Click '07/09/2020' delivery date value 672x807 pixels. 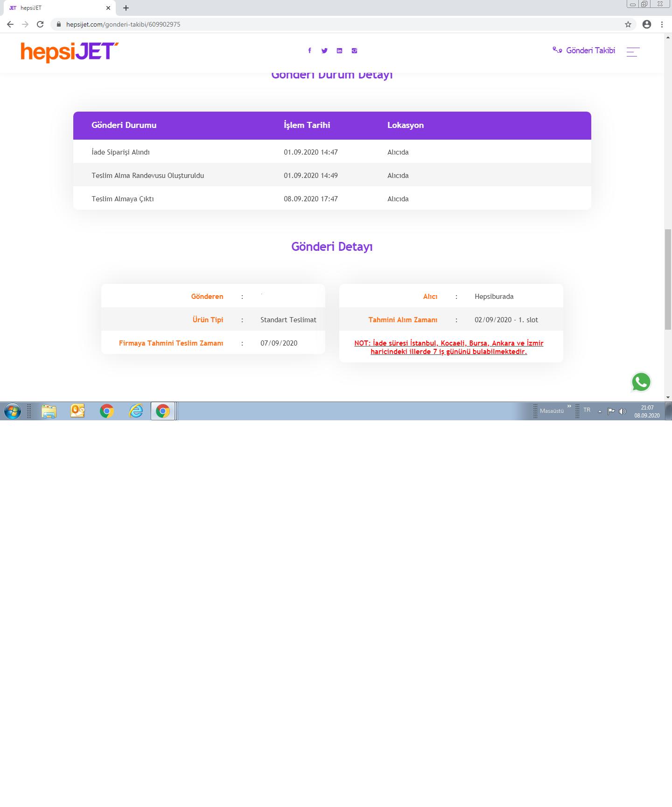(279, 343)
